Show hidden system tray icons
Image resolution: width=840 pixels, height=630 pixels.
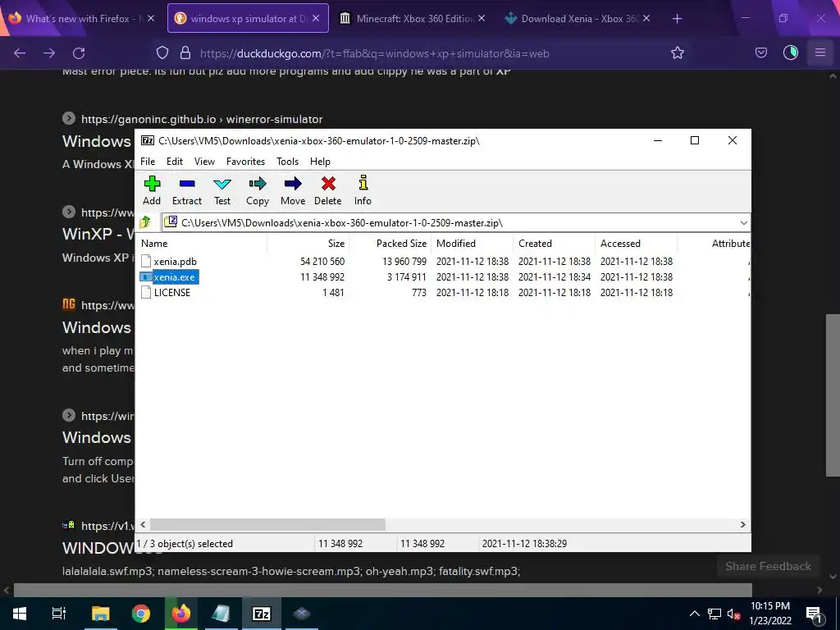(x=694, y=614)
